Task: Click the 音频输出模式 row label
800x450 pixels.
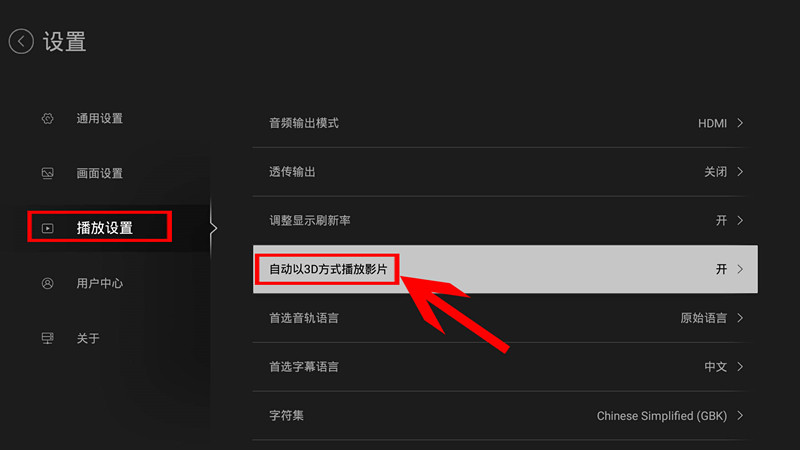Action: (304, 123)
